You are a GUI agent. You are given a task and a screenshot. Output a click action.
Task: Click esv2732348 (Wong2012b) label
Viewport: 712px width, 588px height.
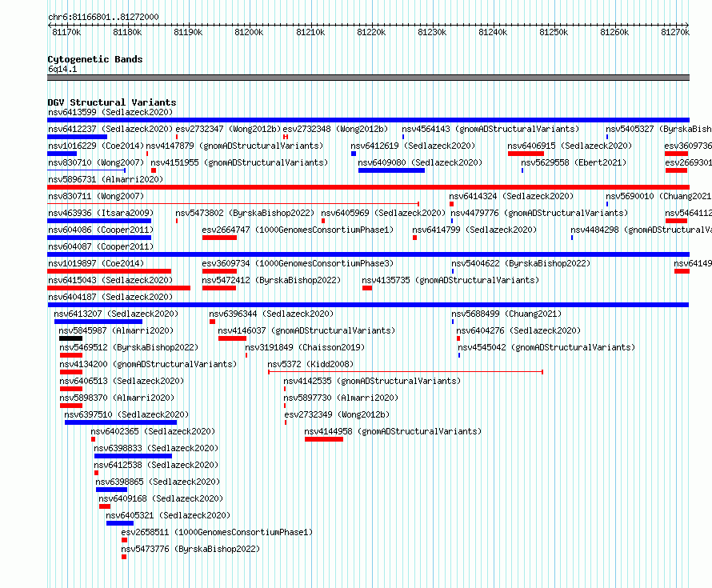(335, 129)
